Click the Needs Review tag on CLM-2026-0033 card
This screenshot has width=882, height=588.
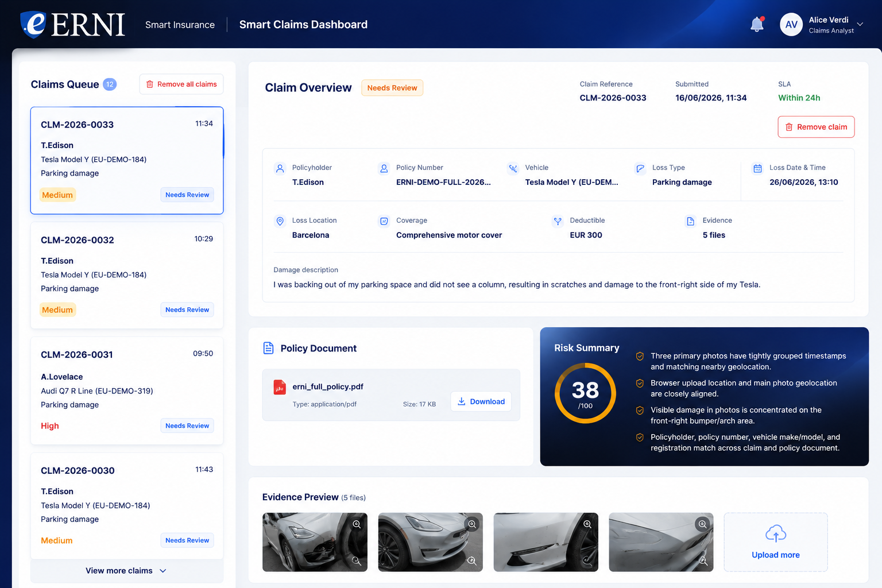187,195
